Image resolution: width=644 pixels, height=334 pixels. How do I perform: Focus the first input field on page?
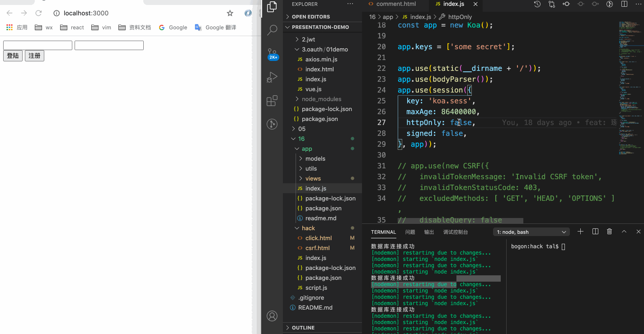(38, 45)
